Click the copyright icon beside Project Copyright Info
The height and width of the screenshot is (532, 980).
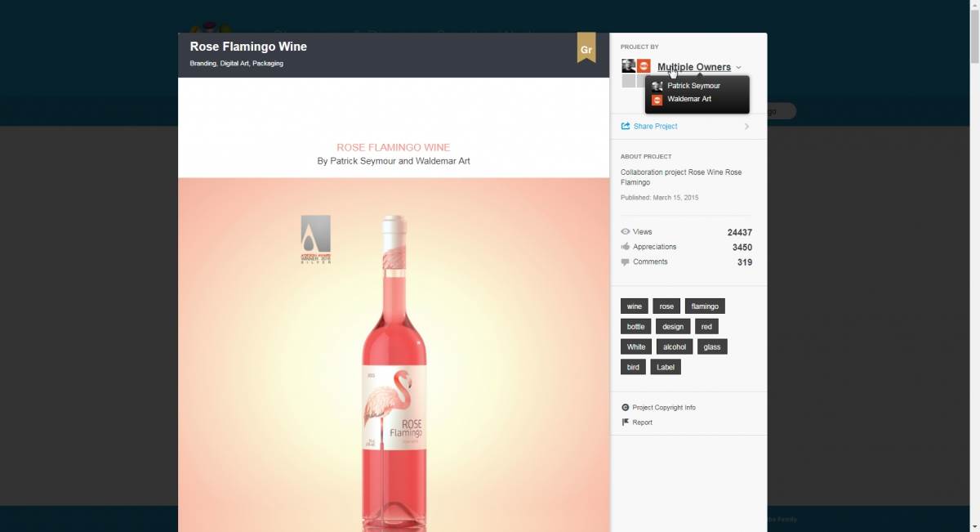[626, 408]
